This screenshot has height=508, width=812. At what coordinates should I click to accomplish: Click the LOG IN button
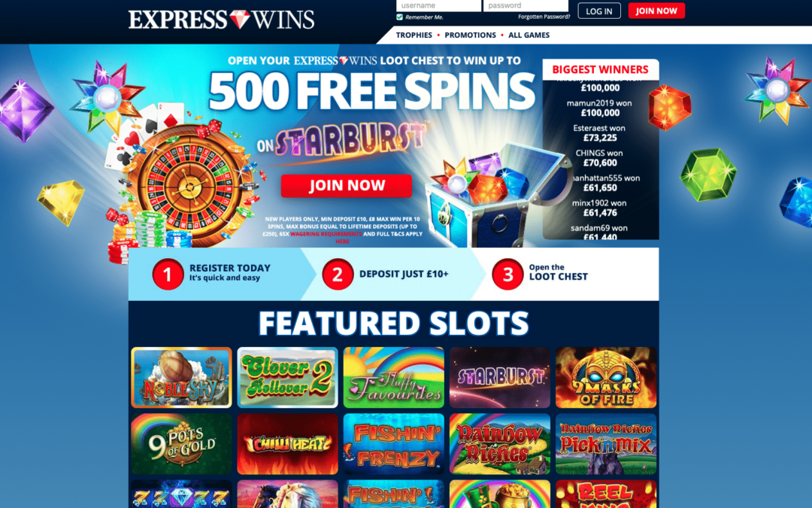599,11
